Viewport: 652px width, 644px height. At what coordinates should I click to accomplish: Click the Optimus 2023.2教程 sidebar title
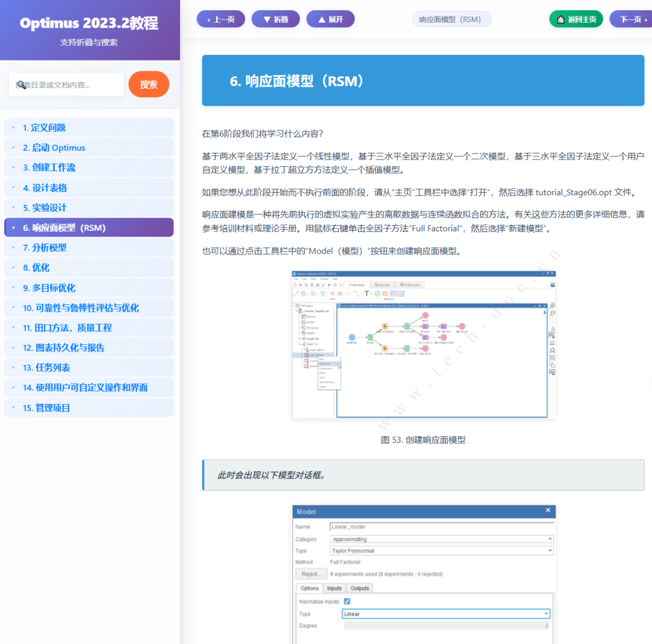(x=89, y=24)
